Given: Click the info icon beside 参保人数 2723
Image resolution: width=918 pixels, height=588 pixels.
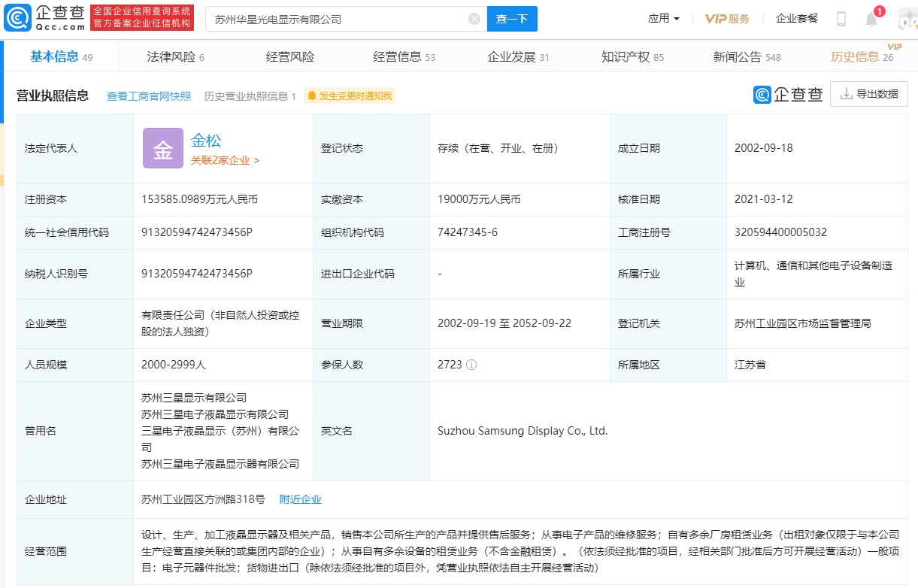Looking at the screenshot, I should click(x=471, y=365).
